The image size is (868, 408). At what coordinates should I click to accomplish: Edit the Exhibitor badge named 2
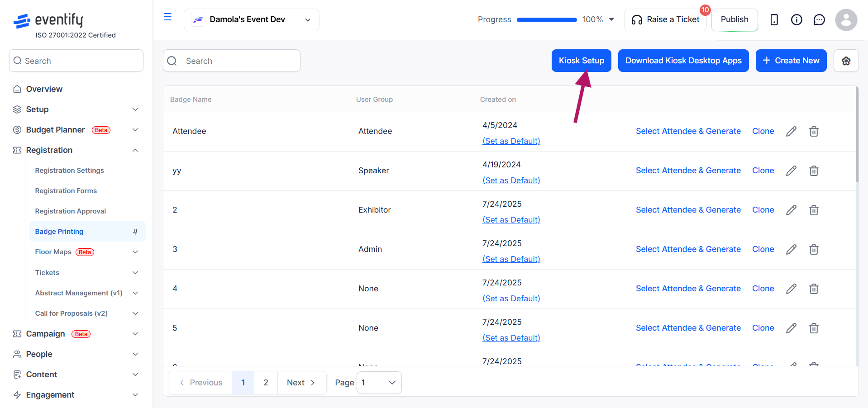click(x=791, y=210)
